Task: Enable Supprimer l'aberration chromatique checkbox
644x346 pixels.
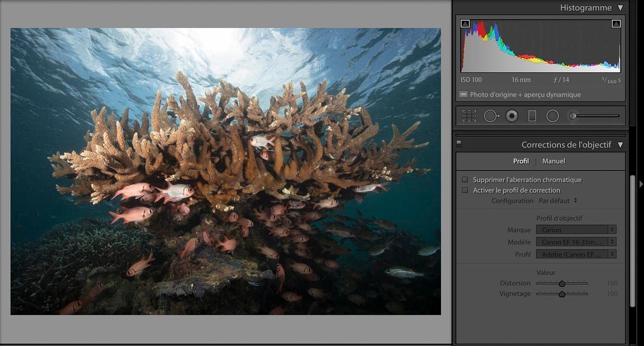Action: (x=465, y=180)
